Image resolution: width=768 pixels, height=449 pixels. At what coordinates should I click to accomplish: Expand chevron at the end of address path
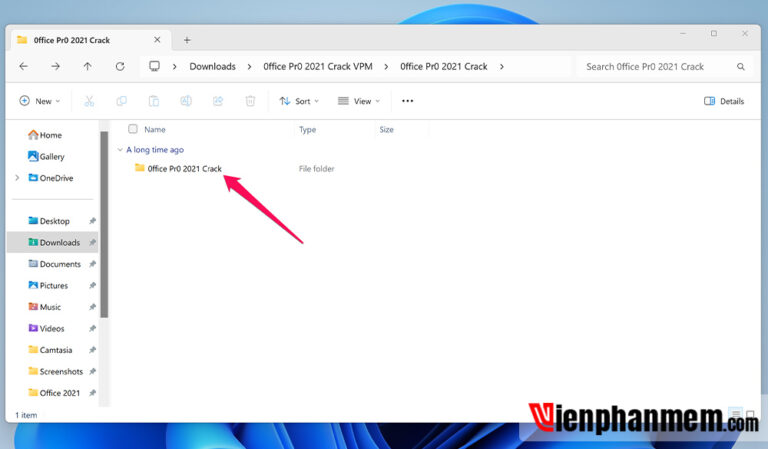(502, 67)
